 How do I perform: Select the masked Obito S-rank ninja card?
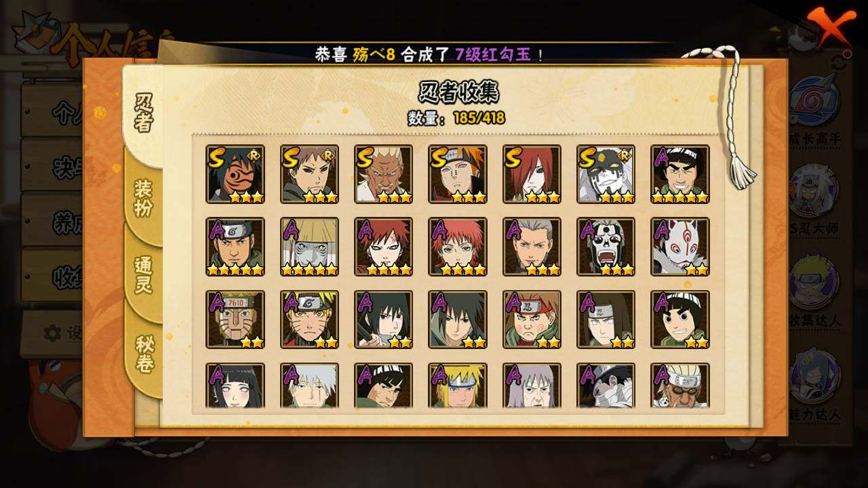pyautogui.click(x=235, y=174)
